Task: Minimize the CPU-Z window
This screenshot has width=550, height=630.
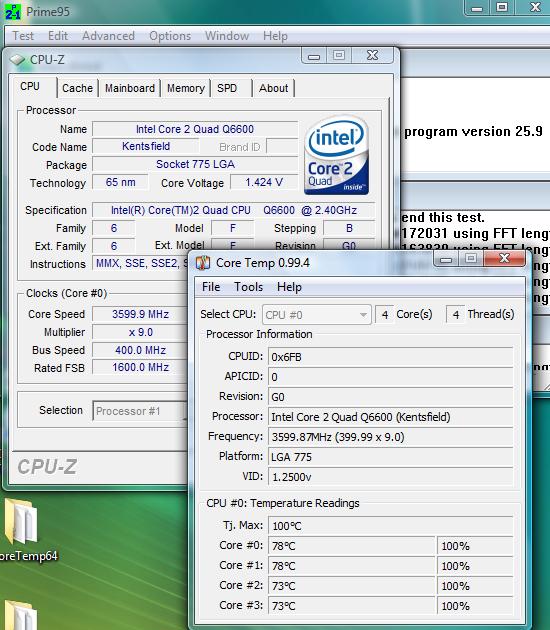Action: click(x=314, y=55)
